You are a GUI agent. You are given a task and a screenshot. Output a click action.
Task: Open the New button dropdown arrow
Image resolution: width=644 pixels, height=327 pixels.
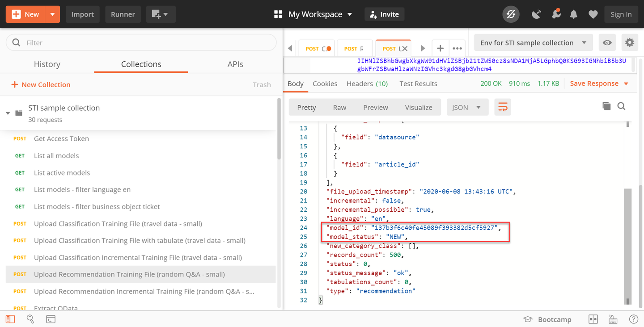coord(53,14)
